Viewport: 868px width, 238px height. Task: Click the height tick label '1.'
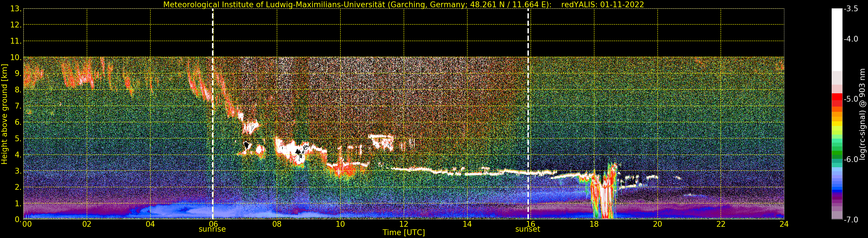pos(18,204)
